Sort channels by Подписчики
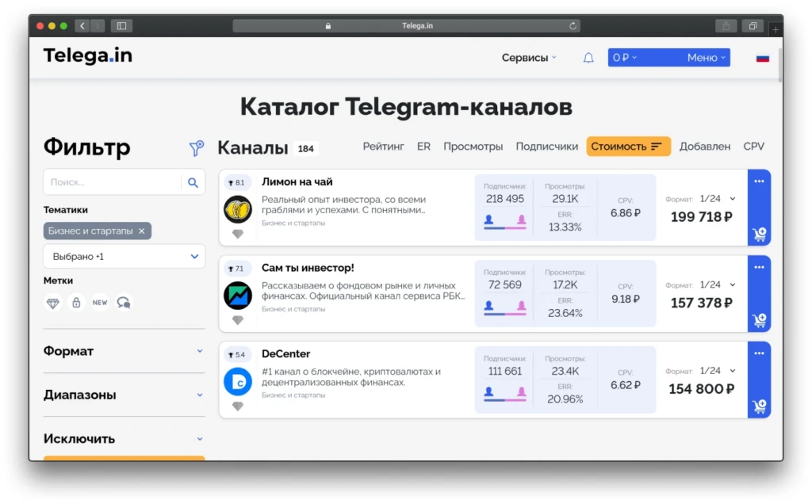The height and width of the screenshot is (504, 812). tap(547, 147)
